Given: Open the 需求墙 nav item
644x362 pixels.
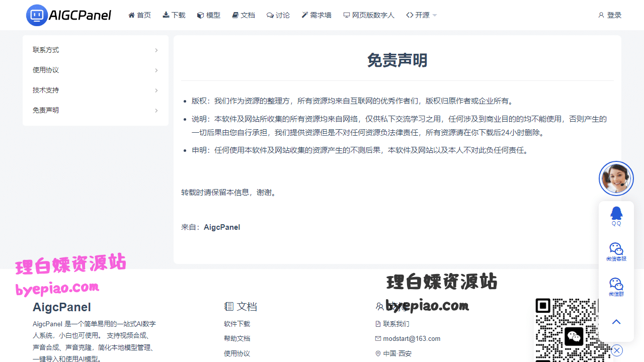Looking at the screenshot, I should (x=316, y=15).
